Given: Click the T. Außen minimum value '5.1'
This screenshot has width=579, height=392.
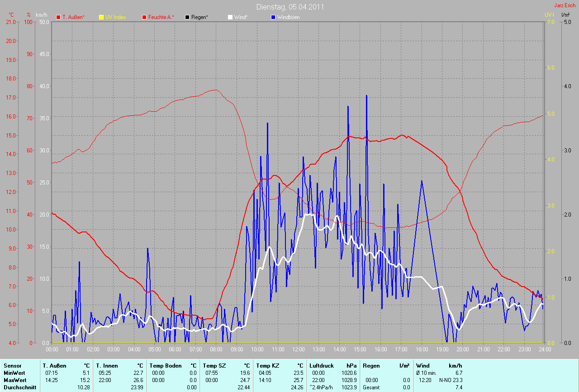Looking at the screenshot, I should [x=87, y=373].
